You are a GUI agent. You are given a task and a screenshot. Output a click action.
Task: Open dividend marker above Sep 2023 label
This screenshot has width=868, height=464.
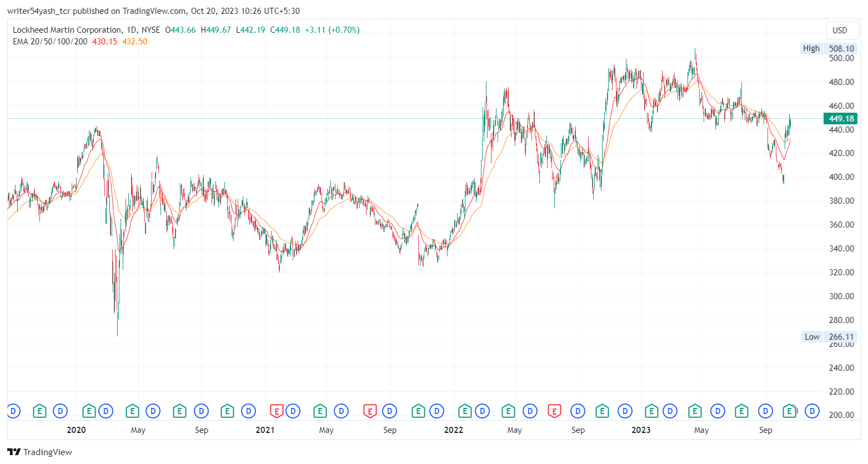click(766, 411)
